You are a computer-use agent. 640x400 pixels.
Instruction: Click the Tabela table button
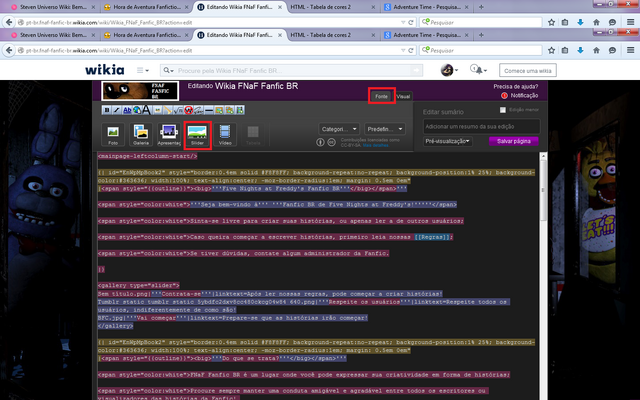(x=253, y=135)
